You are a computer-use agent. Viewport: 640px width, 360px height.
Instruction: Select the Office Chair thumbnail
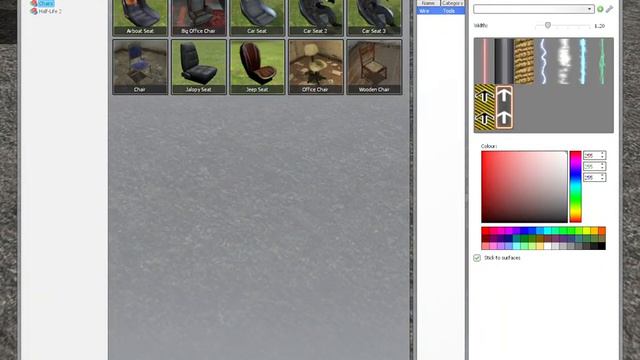316,67
